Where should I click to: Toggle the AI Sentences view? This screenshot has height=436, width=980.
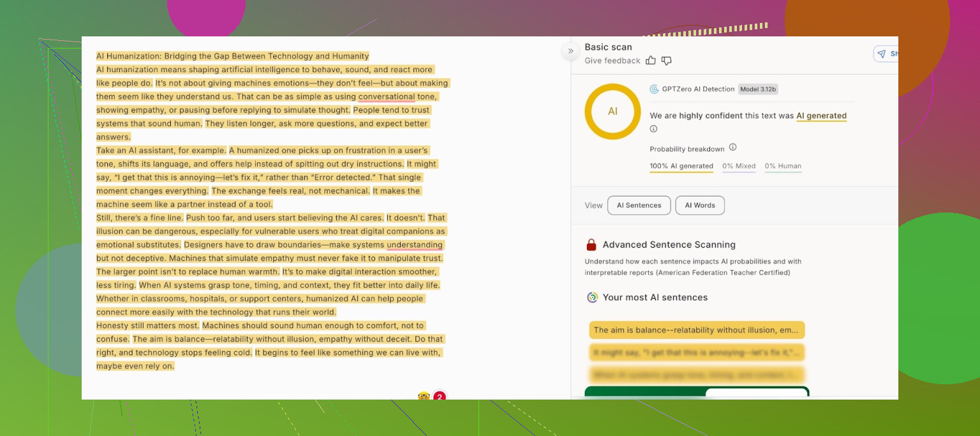click(x=639, y=206)
